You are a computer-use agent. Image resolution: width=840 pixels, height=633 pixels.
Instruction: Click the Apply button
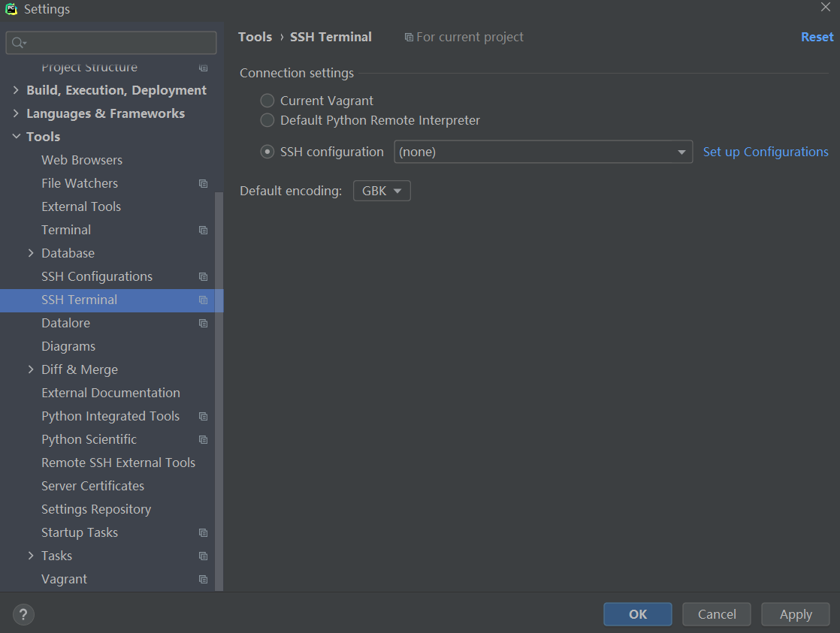tap(796, 614)
